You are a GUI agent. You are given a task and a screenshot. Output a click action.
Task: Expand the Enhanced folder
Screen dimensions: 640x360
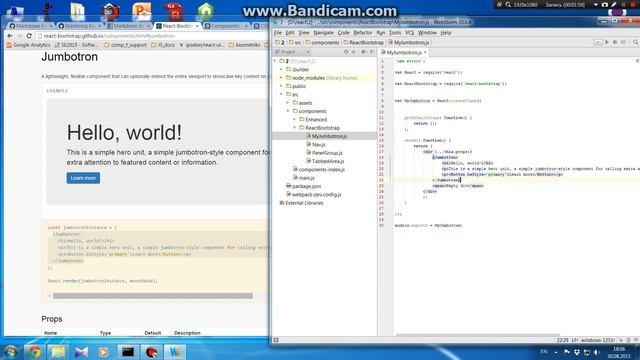[294, 120]
